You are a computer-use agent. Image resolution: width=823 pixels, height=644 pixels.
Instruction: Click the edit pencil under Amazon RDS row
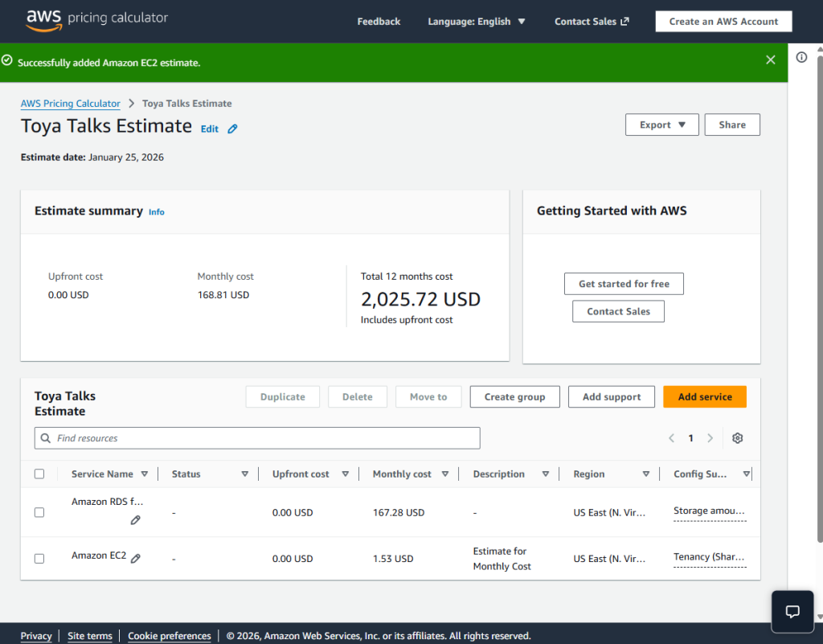(135, 520)
